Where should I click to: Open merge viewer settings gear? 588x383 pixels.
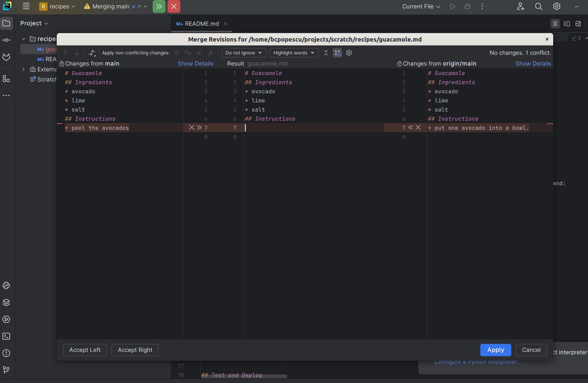pyautogui.click(x=349, y=53)
